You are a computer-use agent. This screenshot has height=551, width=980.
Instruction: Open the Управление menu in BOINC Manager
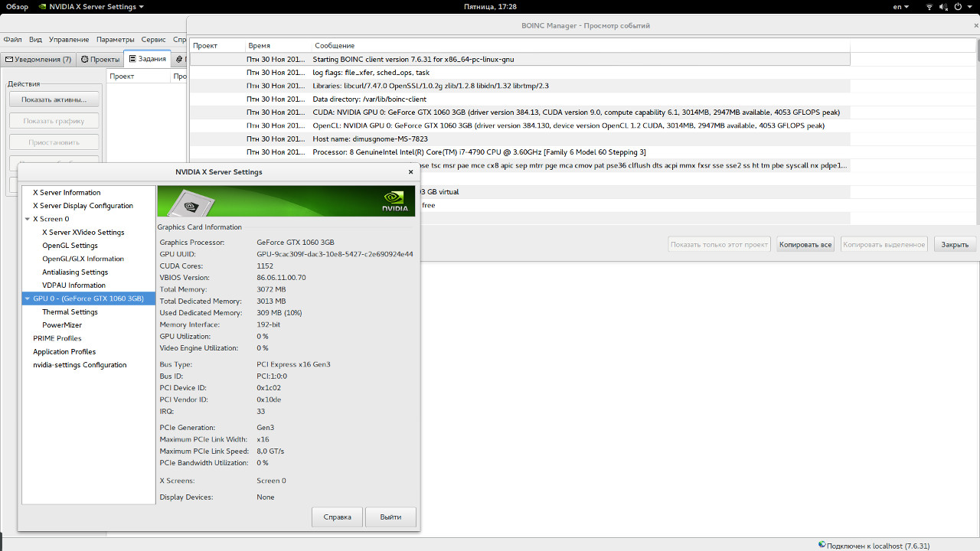click(69, 39)
